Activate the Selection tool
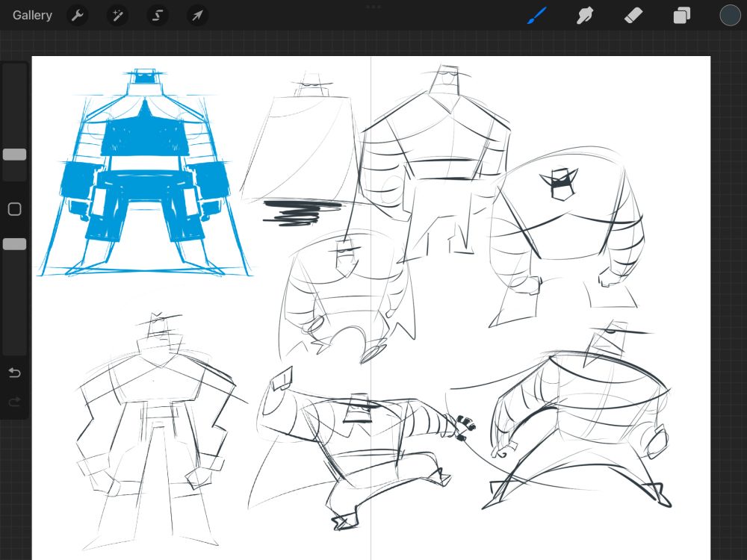 157,16
